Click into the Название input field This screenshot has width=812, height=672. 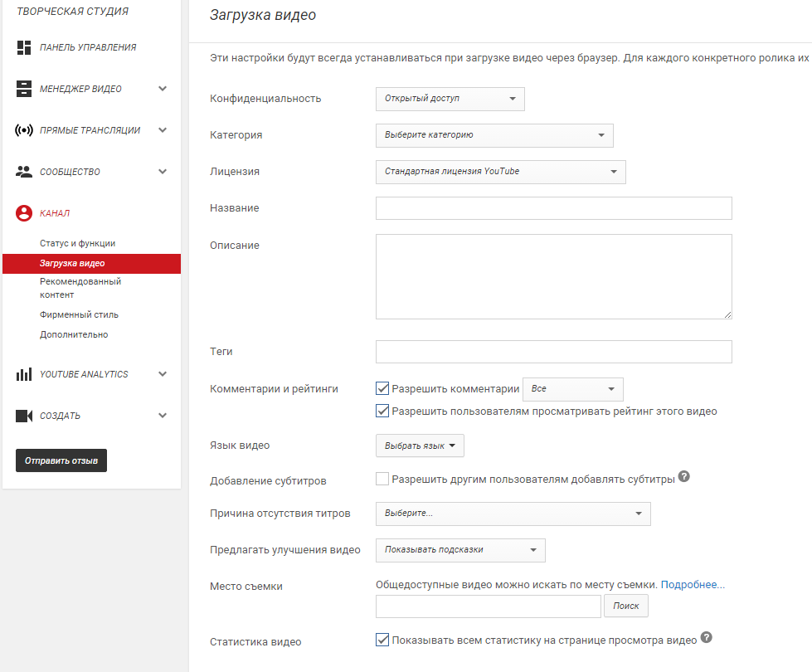coord(553,207)
